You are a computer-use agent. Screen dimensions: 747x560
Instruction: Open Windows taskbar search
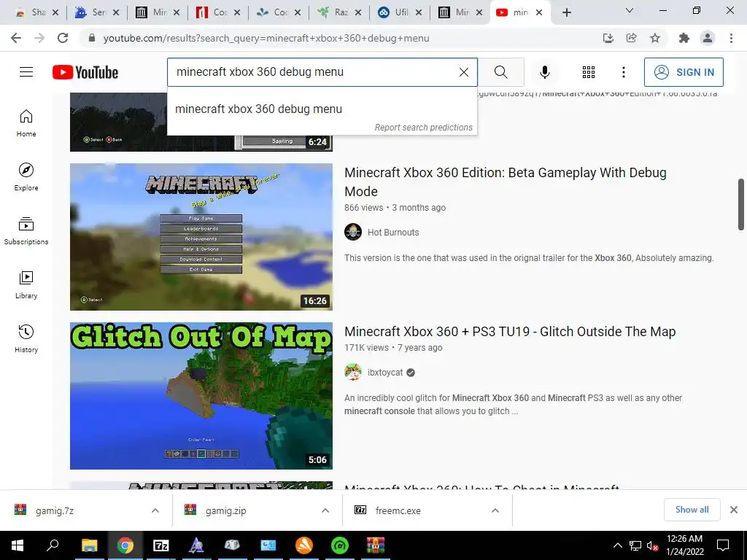click(53, 545)
